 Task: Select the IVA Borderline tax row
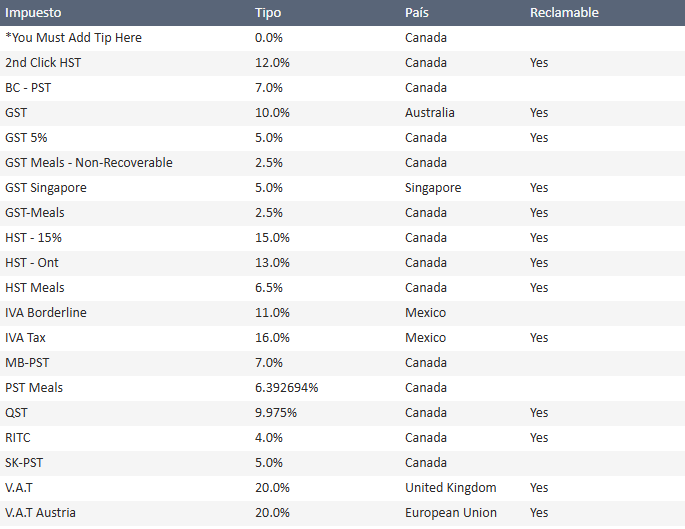click(342, 313)
